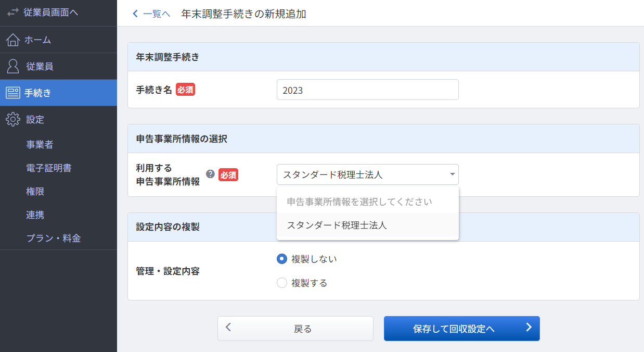Expand the 設定 menu item
The height and width of the screenshot is (352, 644).
click(58, 119)
